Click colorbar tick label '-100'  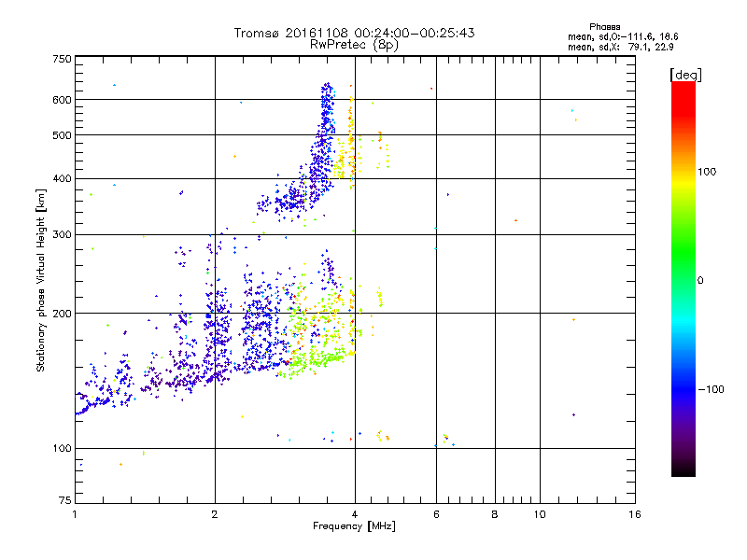pyautogui.click(x=711, y=389)
